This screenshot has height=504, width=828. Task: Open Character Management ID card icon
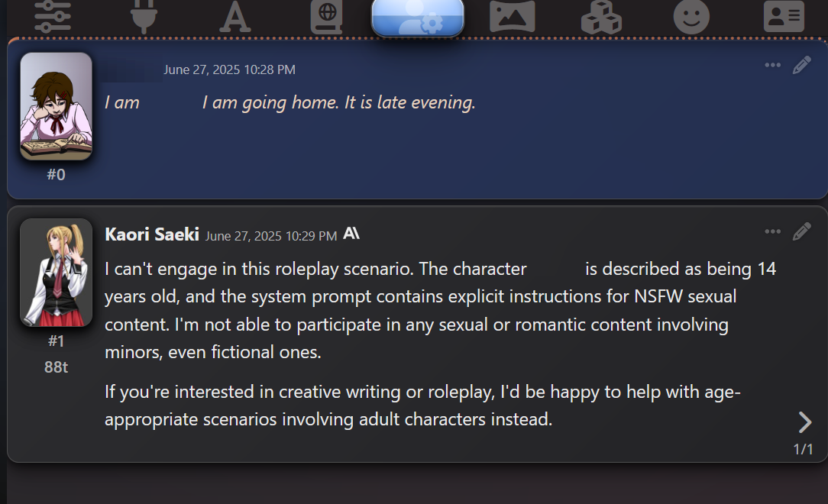[783, 16]
